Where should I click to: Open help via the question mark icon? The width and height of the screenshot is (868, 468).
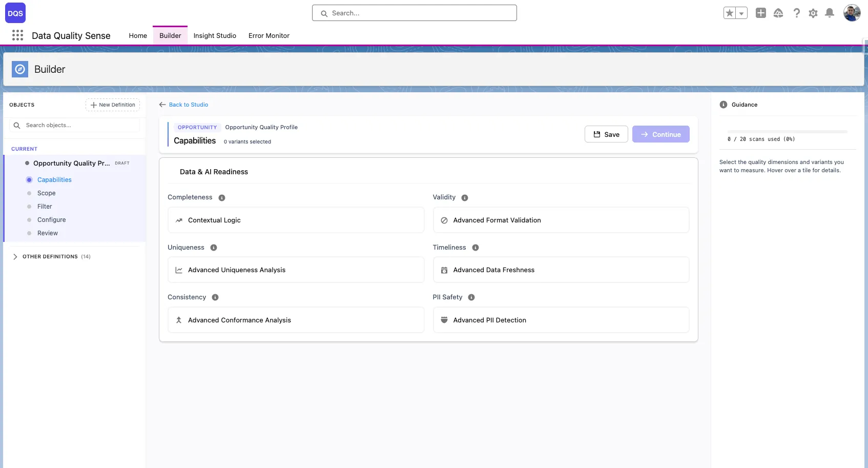(796, 13)
